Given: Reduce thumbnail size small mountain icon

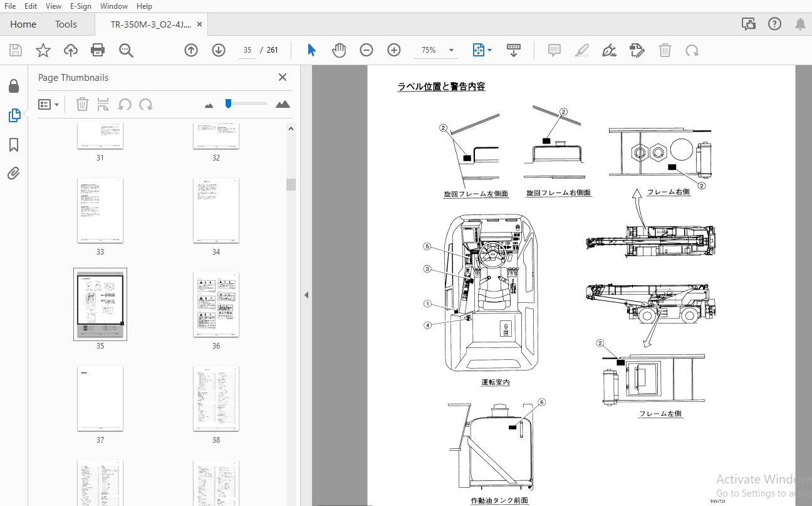Looking at the screenshot, I should pyautogui.click(x=209, y=105).
